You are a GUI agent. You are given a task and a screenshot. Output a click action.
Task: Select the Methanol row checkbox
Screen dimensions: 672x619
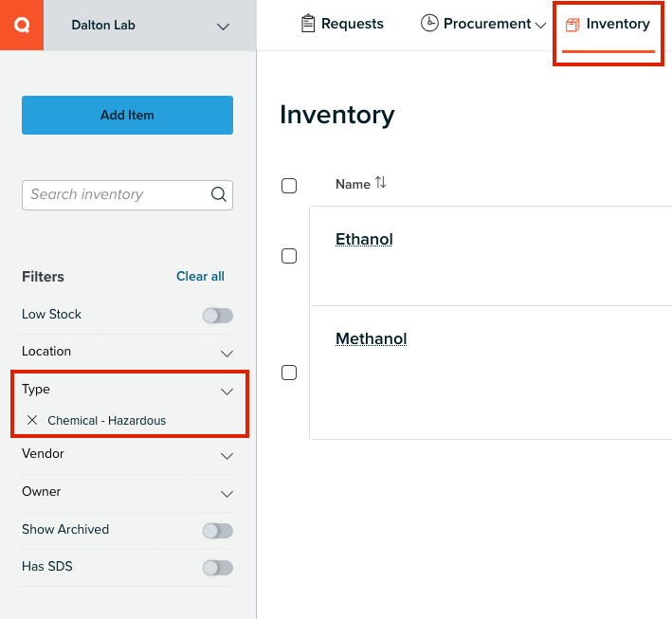(289, 373)
